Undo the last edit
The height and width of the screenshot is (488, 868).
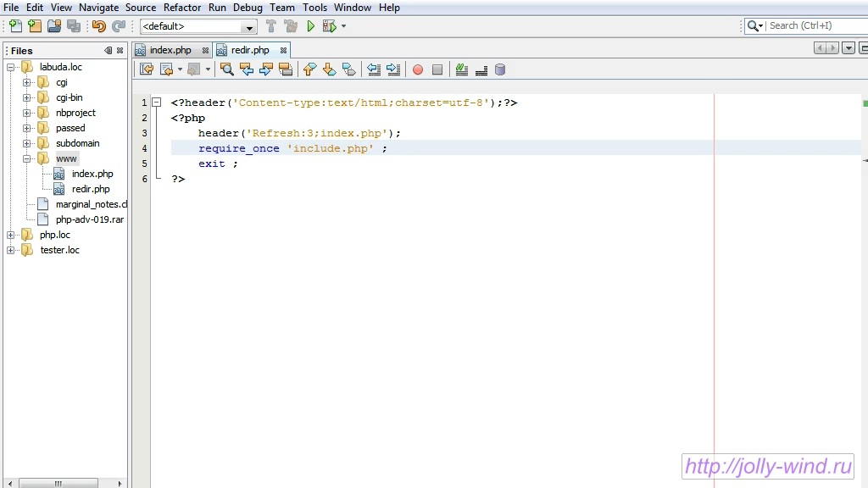click(99, 26)
